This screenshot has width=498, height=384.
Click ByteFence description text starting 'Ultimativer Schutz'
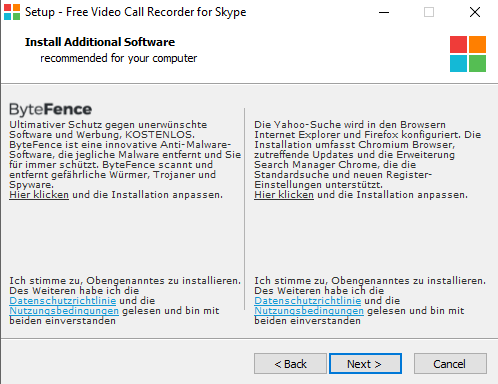click(x=125, y=155)
